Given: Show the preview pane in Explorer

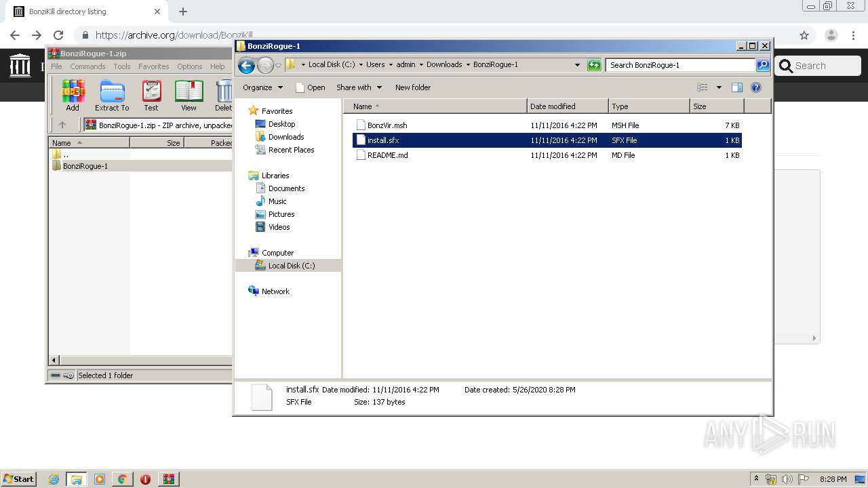Looking at the screenshot, I should (x=737, y=87).
